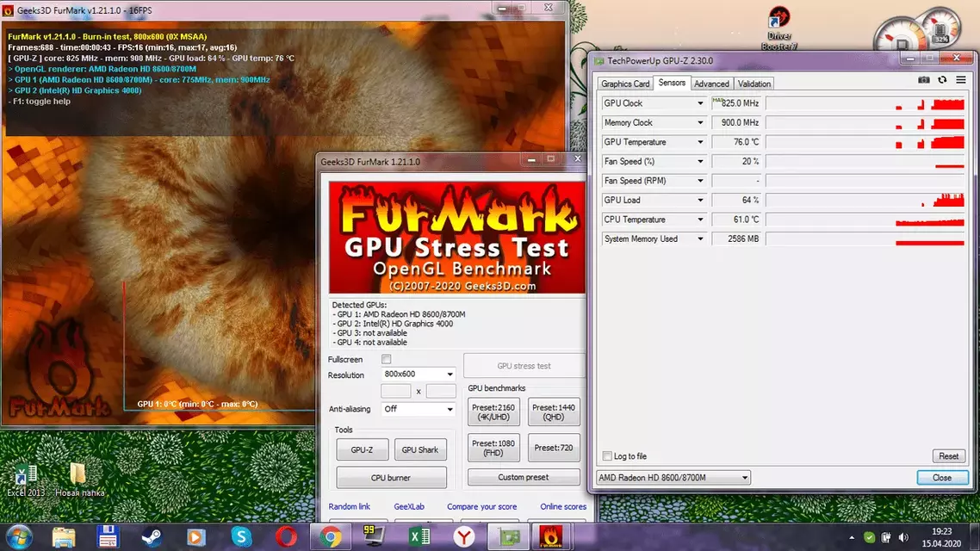This screenshot has width=980, height=551.
Task: Expand the Fan Speed (%) sensor dropdown
Action: [700, 161]
